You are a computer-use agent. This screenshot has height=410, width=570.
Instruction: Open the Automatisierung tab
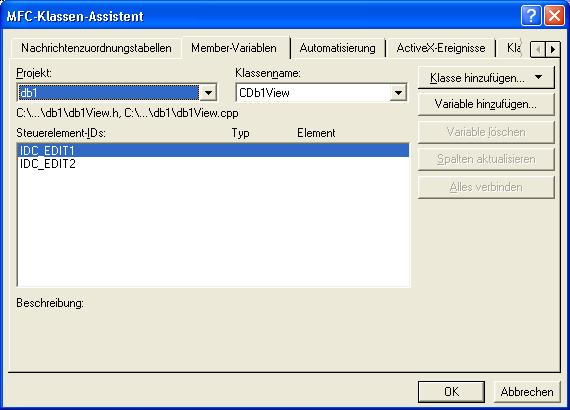pyautogui.click(x=337, y=48)
